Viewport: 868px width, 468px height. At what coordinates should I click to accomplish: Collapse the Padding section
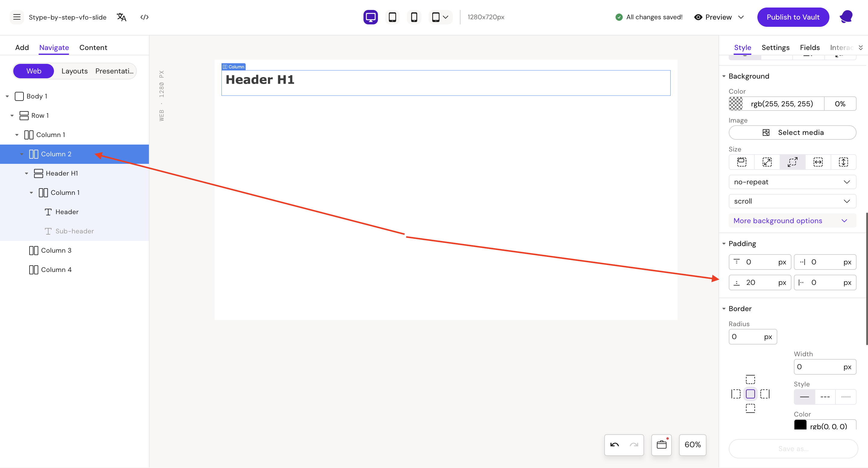click(x=724, y=243)
